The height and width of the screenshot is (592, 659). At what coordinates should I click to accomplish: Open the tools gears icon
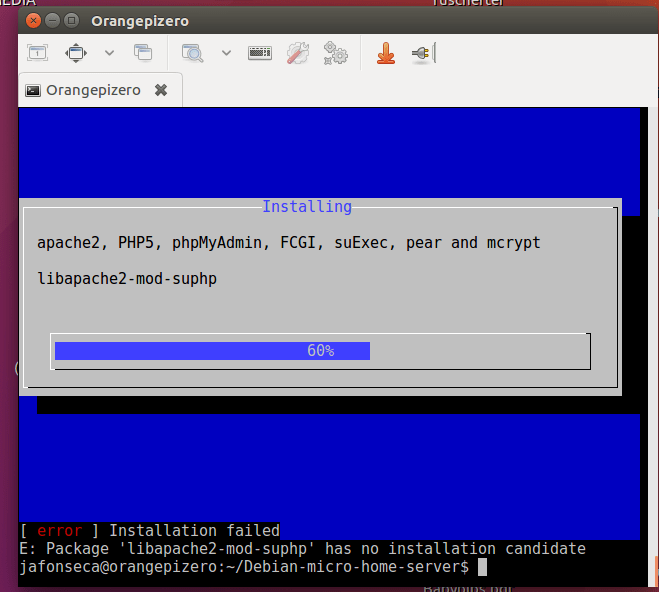click(x=335, y=53)
